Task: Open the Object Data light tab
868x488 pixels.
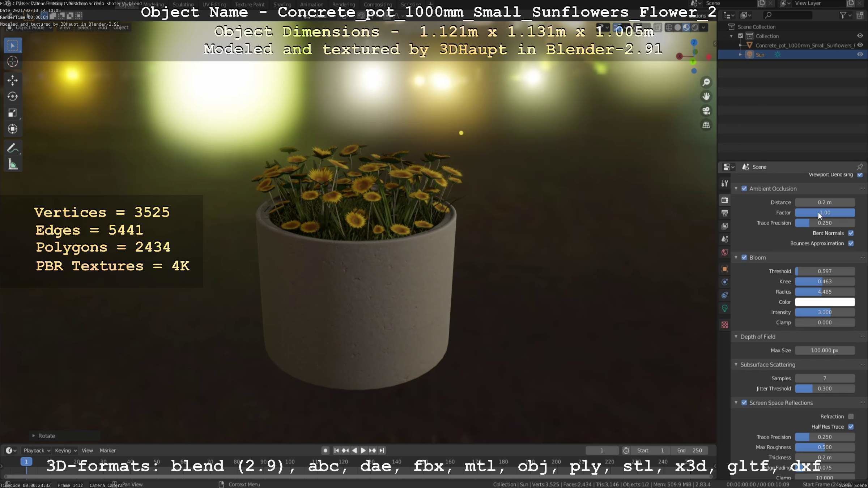Action: [x=724, y=308]
